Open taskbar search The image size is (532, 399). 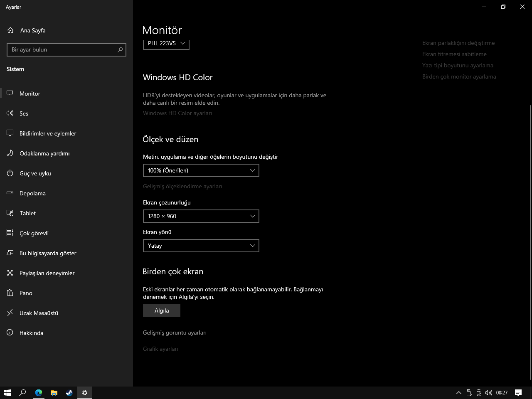tap(23, 393)
